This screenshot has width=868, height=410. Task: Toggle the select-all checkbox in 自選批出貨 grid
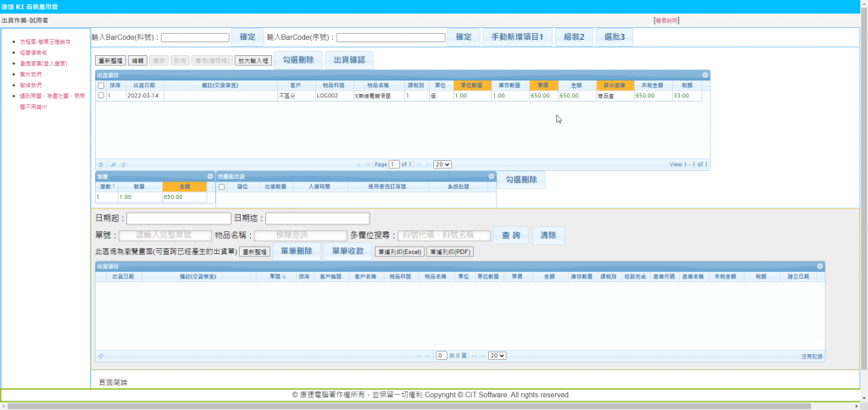[x=221, y=186]
